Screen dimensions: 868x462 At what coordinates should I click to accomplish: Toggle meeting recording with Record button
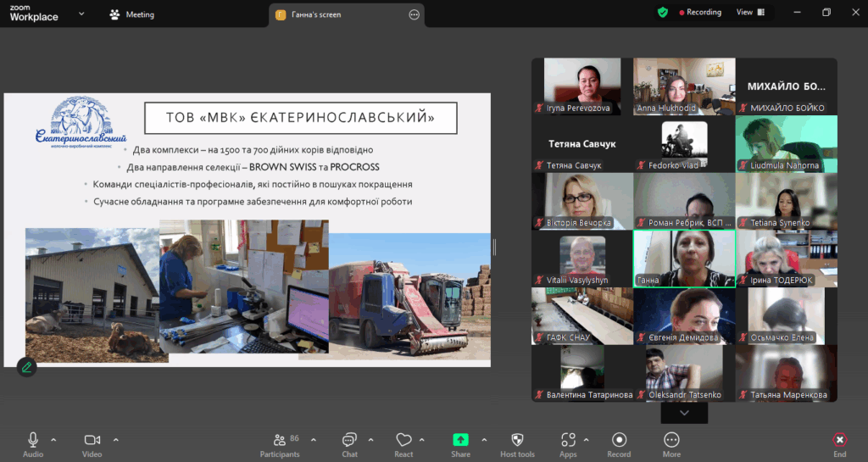(619, 440)
